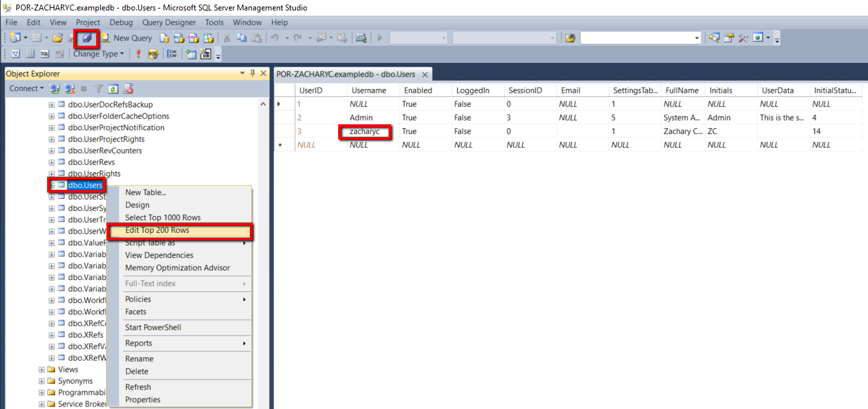Expand the Views folder
Image resolution: width=868 pixels, height=409 pixels.
(x=42, y=370)
